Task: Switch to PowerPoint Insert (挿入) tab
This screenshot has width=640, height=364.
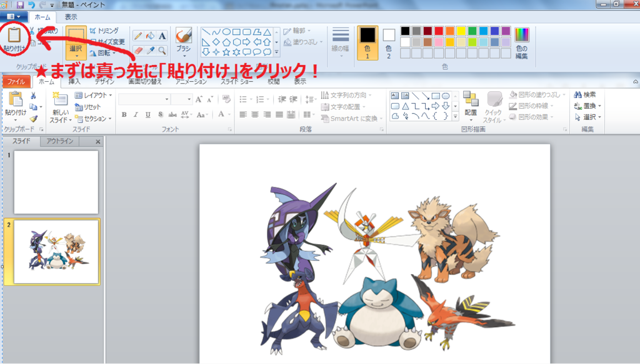Action: coord(74,82)
